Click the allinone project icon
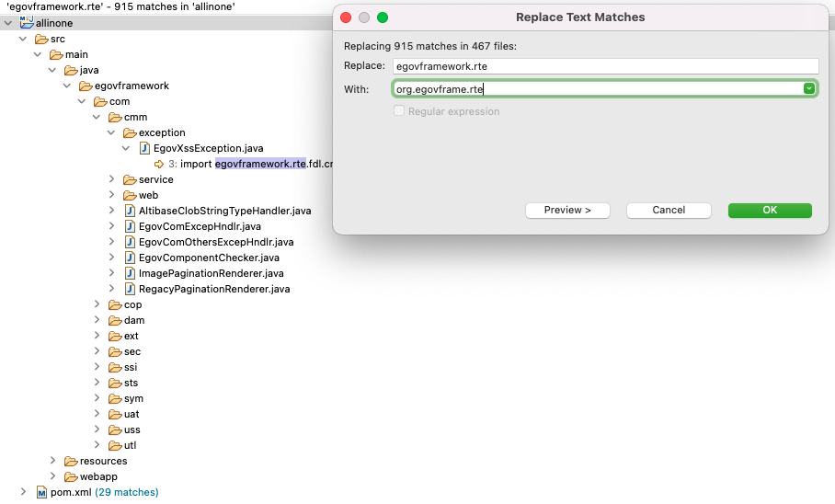 (x=26, y=23)
